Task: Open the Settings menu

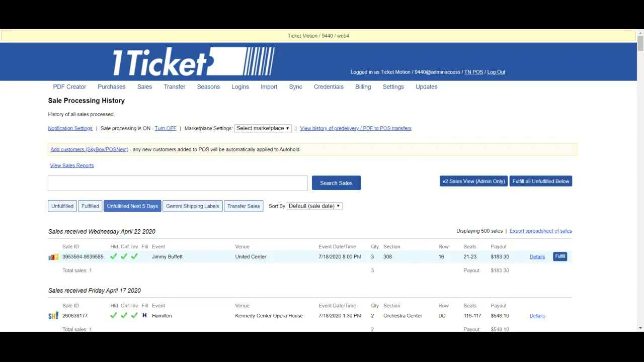Action: pyautogui.click(x=393, y=87)
